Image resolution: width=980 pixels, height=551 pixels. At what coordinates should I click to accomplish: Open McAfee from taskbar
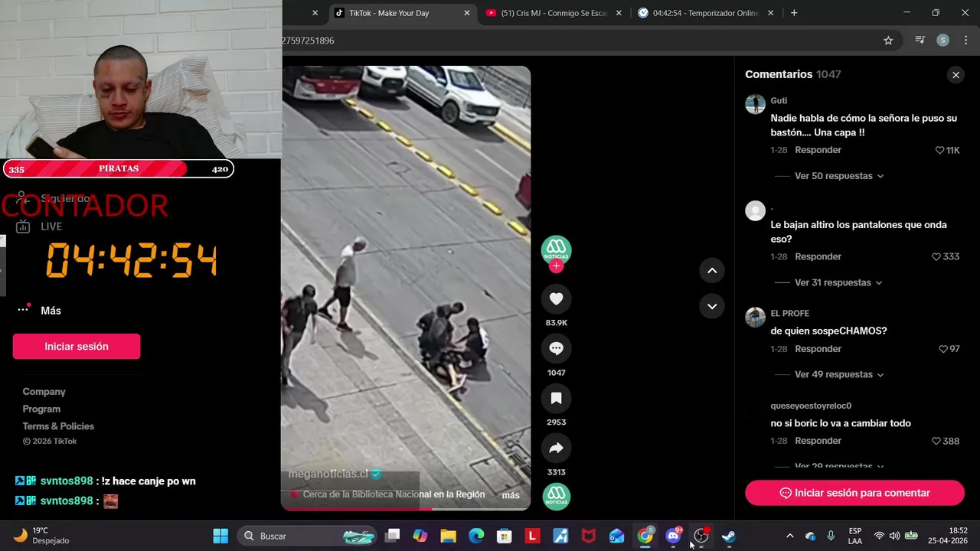pos(589,536)
